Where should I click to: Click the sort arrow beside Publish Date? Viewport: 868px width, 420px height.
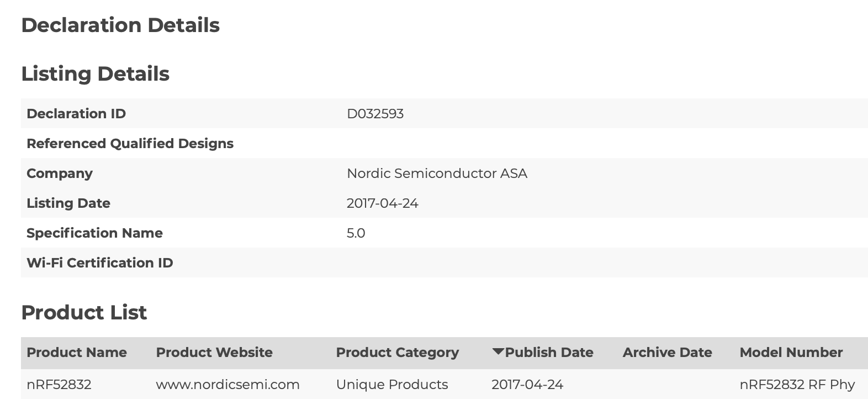pyautogui.click(x=497, y=351)
